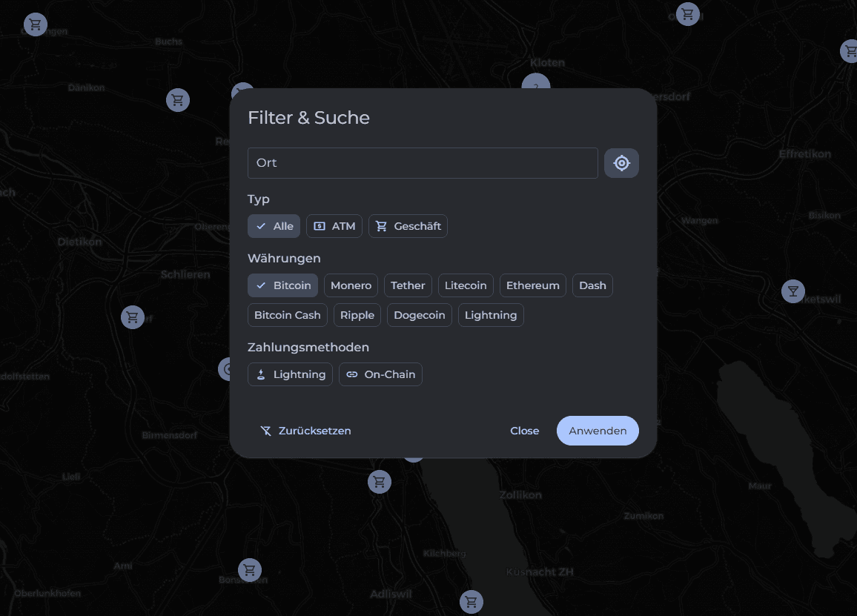
Task: Enable the Ethereum currency filter
Action: [x=532, y=285]
